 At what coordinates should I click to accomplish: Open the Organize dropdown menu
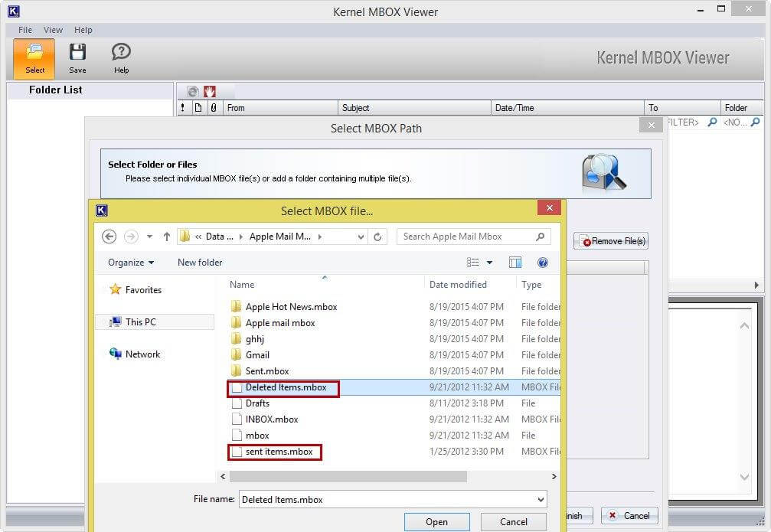(131, 263)
